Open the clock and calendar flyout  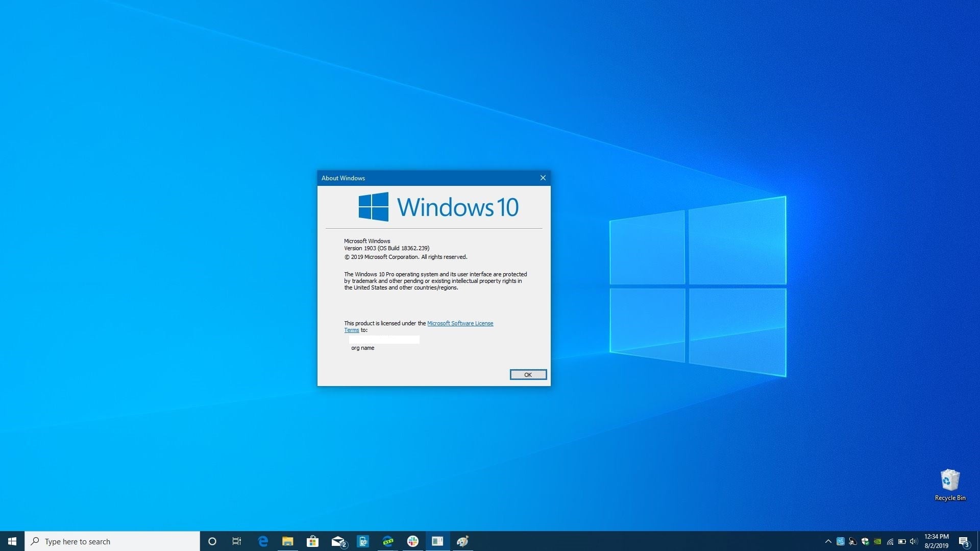(x=937, y=541)
